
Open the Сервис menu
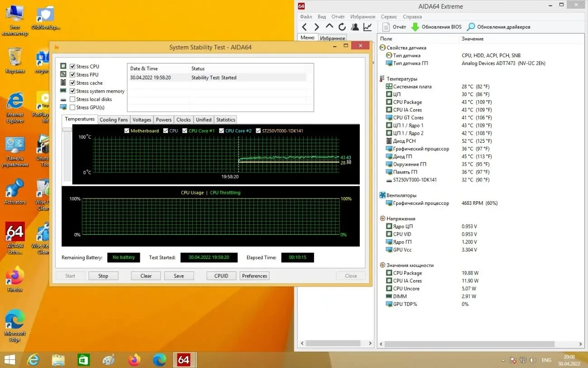coord(388,16)
